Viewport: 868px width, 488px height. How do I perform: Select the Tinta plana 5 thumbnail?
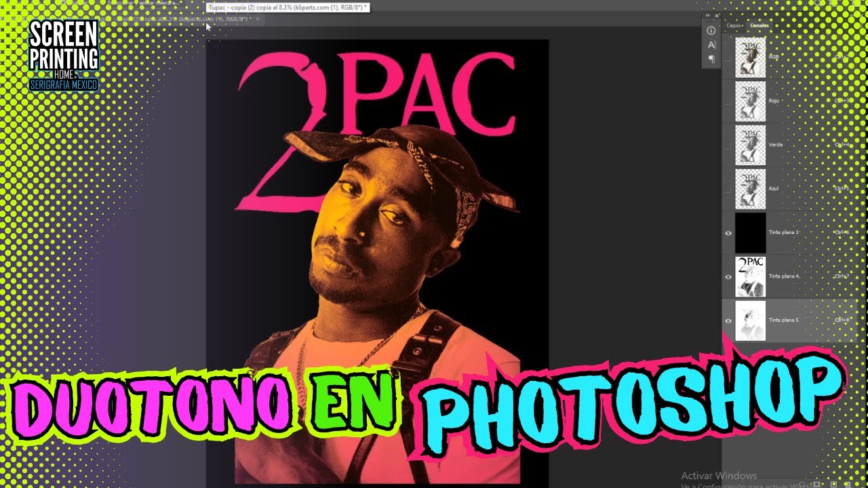(x=750, y=321)
